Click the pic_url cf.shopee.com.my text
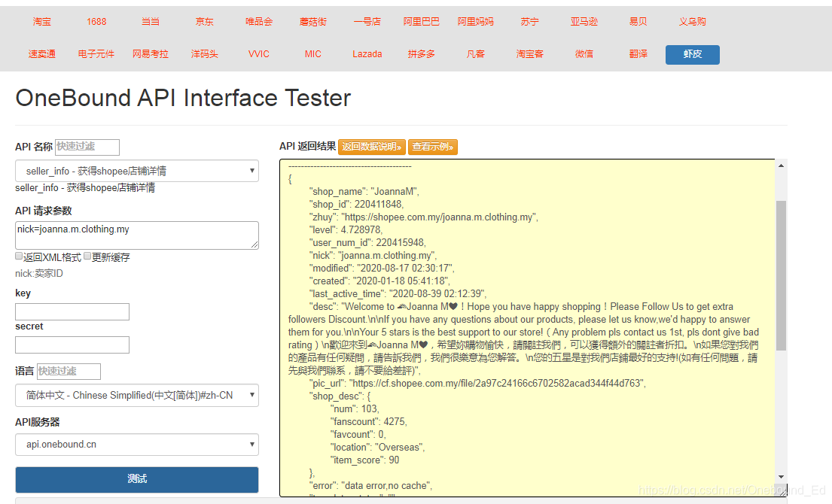Viewport: 832px width, 504px height. (x=498, y=383)
